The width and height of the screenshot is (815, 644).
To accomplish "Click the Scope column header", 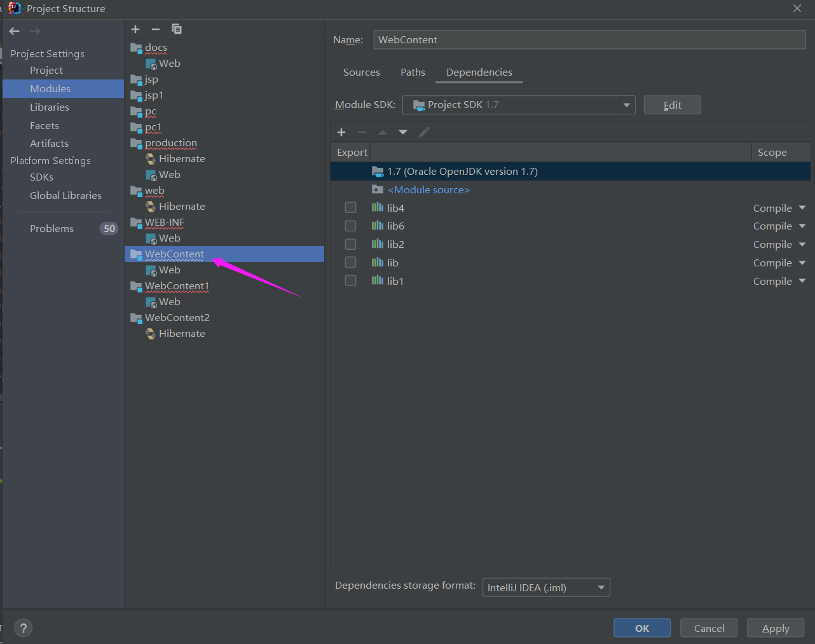I will point(781,153).
